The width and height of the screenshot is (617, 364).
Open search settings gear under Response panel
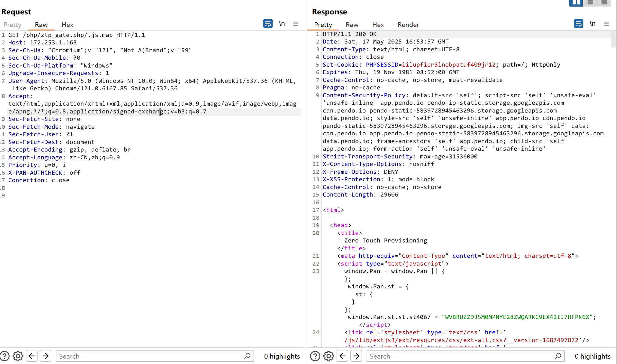(x=328, y=356)
